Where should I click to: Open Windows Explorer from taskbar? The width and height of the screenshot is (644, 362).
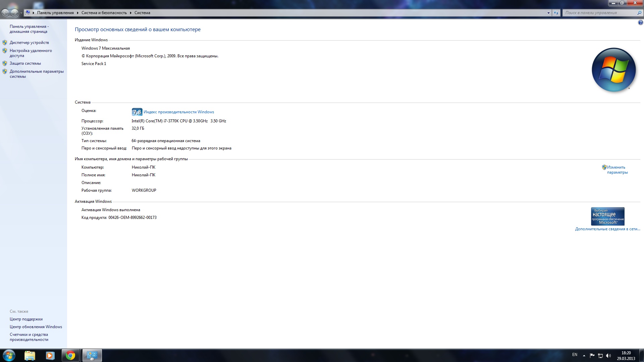pyautogui.click(x=30, y=355)
